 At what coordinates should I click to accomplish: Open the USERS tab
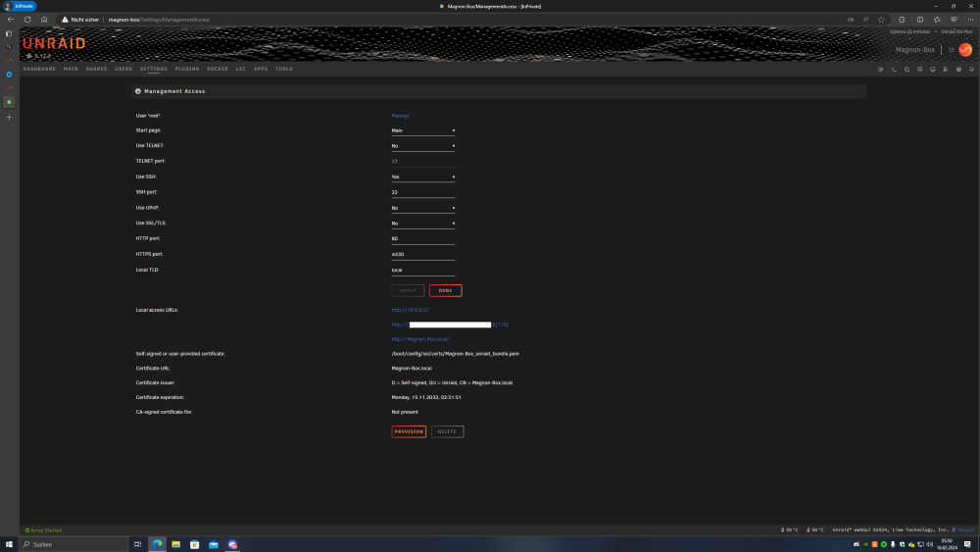[123, 69]
